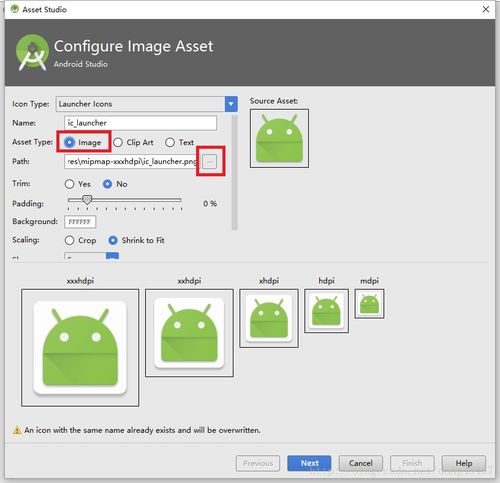
Task: Open the Icon Type dropdown arrow
Action: [x=231, y=104]
